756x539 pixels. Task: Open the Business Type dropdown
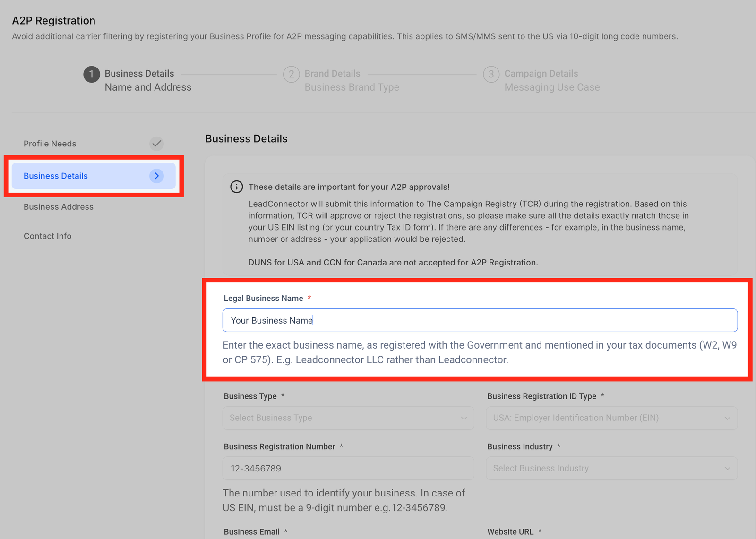[x=348, y=418]
